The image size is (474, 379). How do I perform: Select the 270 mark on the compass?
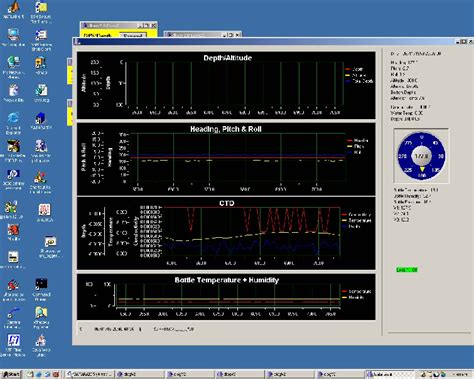point(402,156)
